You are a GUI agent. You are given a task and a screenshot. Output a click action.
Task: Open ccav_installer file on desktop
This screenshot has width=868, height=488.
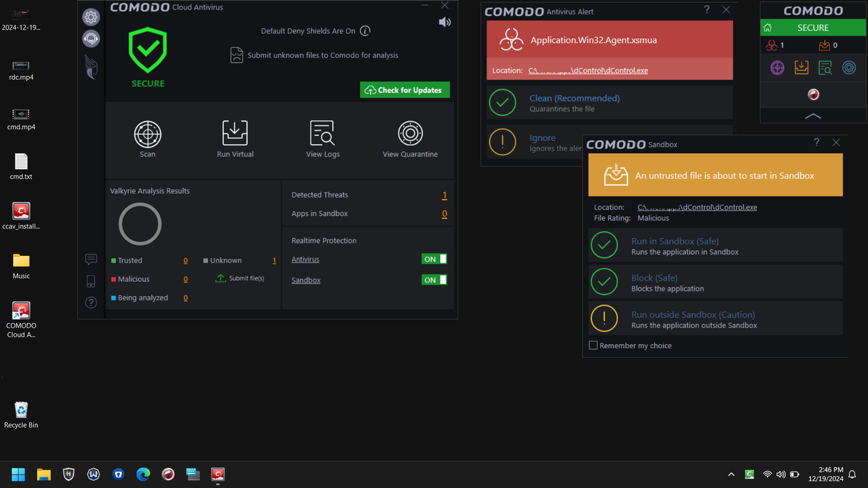[21, 216]
